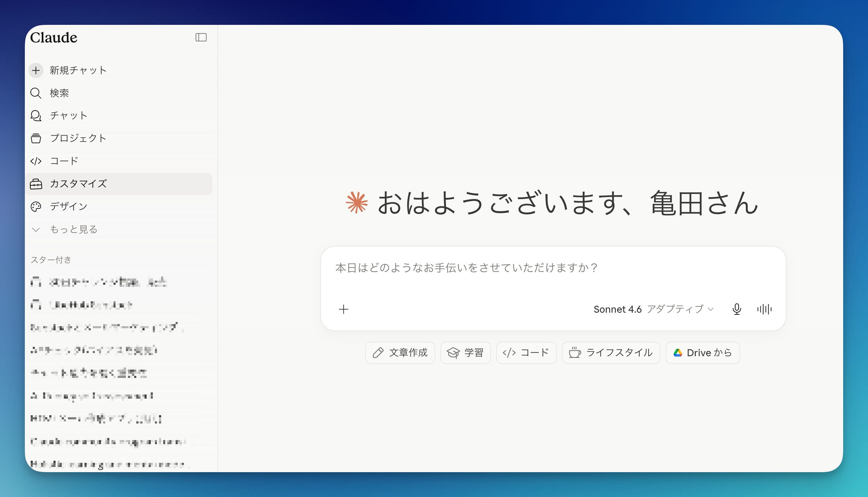Open the デザイン sidebar item
Image resolution: width=868 pixels, height=497 pixels.
(x=119, y=207)
